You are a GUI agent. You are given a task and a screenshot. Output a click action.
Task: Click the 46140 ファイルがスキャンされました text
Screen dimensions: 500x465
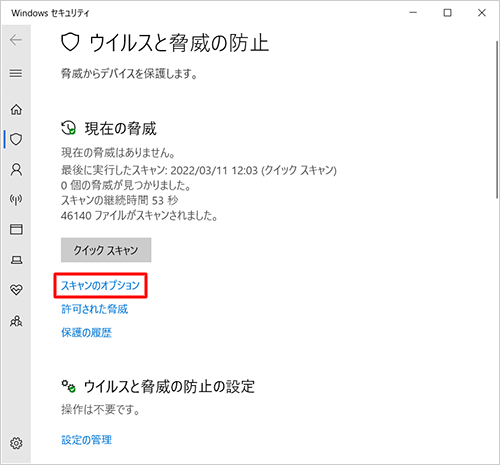tap(139, 216)
